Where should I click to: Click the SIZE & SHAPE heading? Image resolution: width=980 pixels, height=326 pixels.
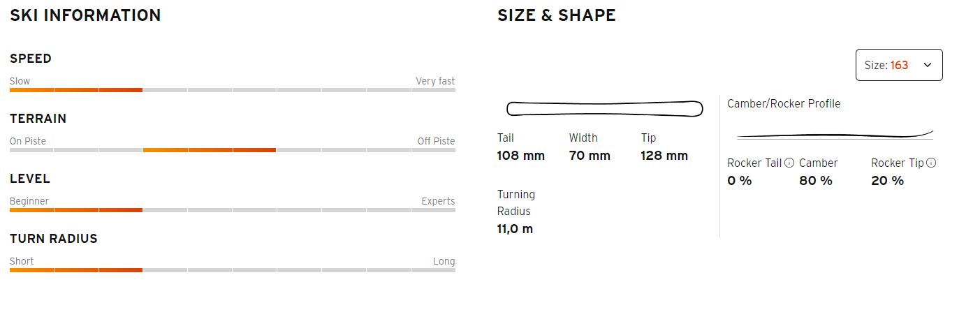(x=557, y=15)
